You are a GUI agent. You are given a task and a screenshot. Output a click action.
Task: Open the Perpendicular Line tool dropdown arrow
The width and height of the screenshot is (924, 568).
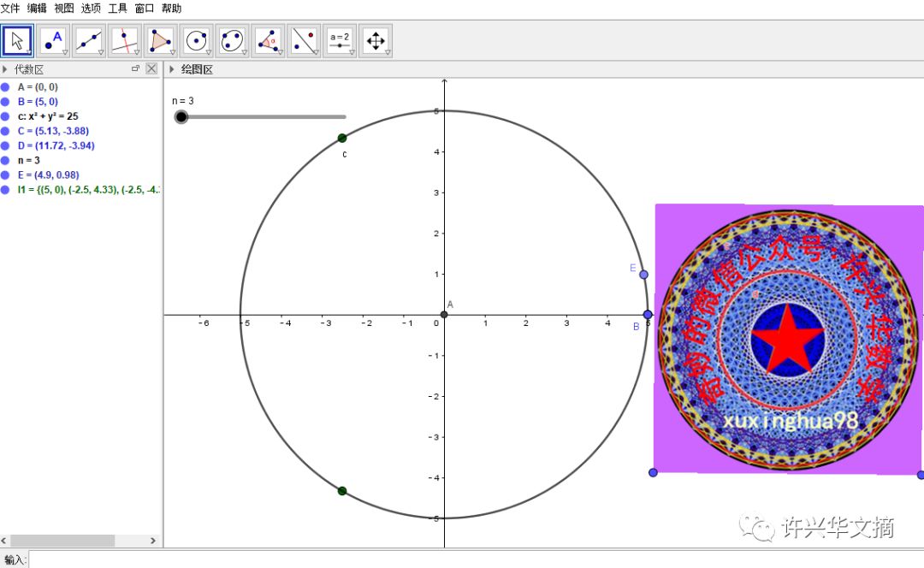137,52
